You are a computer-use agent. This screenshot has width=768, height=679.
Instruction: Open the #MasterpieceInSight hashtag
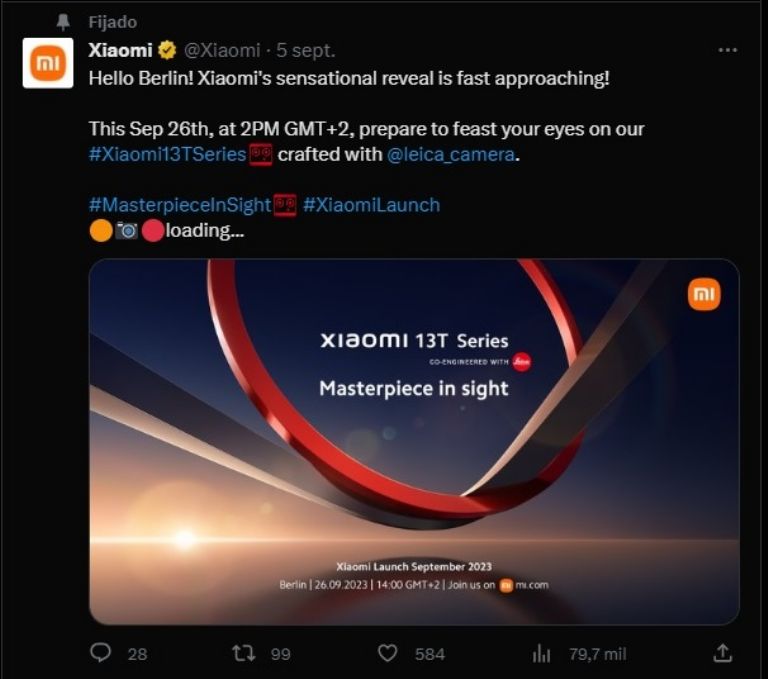coord(180,204)
